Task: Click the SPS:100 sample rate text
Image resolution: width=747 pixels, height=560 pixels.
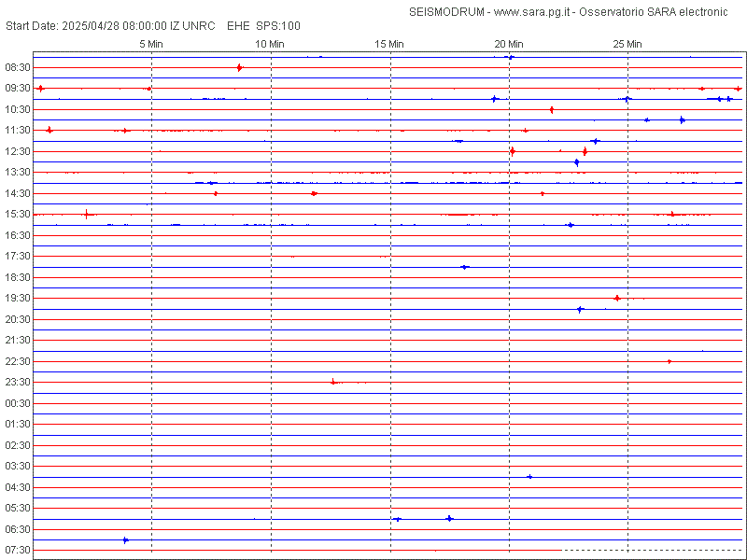Action: [x=278, y=26]
